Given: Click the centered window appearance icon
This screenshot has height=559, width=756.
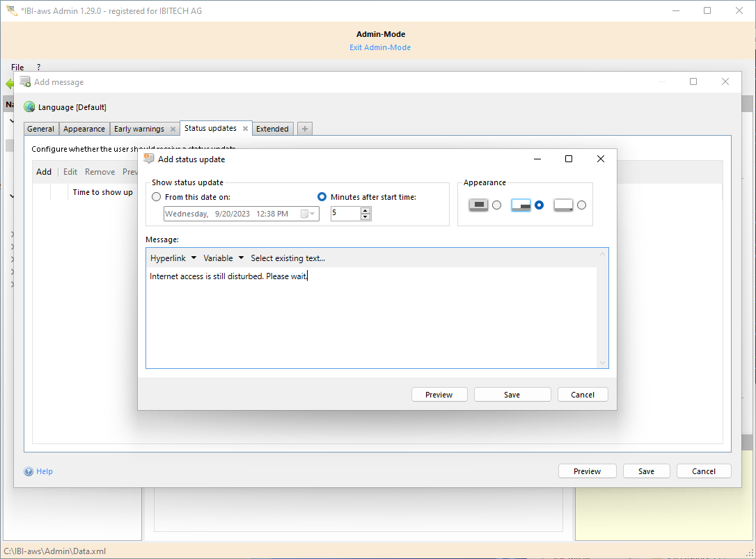Looking at the screenshot, I should [x=478, y=205].
